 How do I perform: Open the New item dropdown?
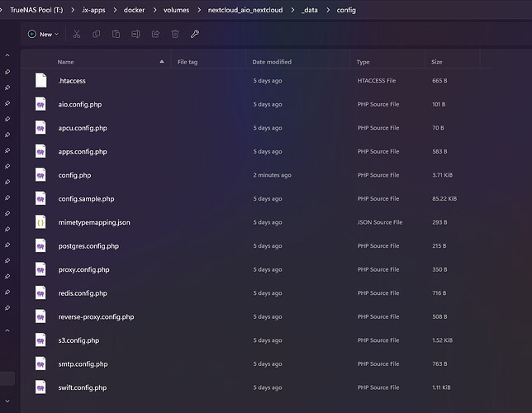click(43, 34)
